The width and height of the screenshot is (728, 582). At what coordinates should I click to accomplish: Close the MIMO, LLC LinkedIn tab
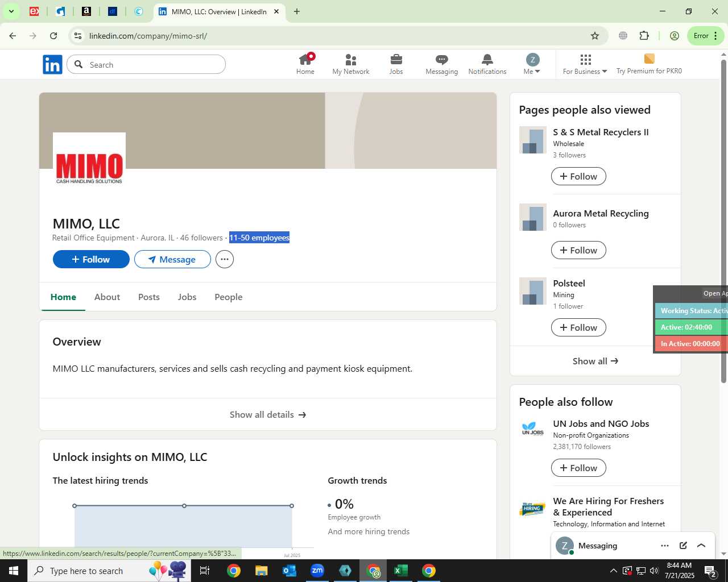pos(276,11)
